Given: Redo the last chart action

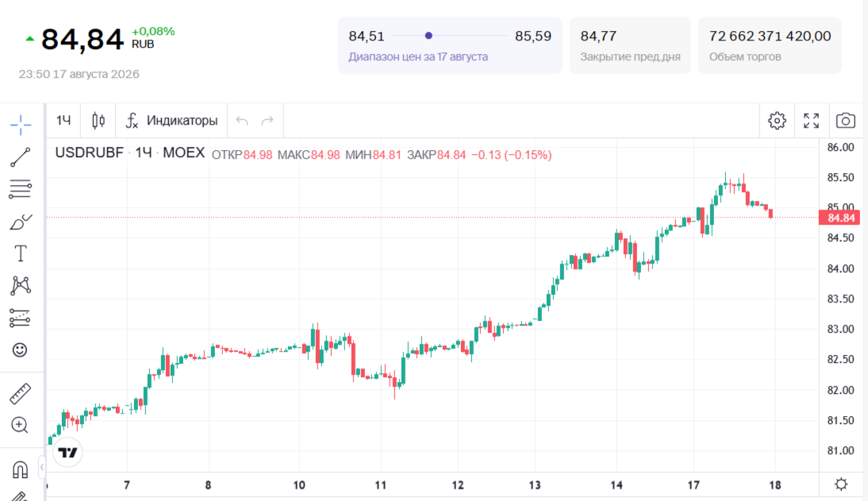Looking at the screenshot, I should click(x=267, y=120).
